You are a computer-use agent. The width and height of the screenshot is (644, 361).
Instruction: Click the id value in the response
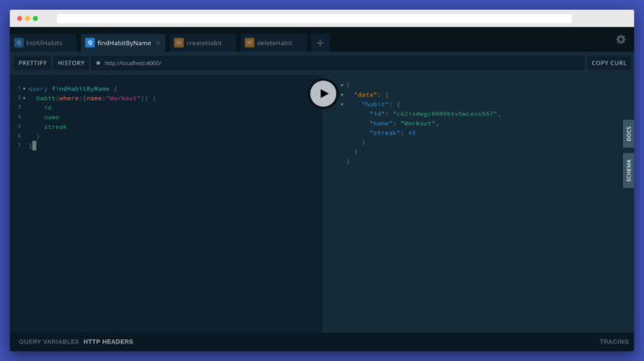[x=444, y=114]
